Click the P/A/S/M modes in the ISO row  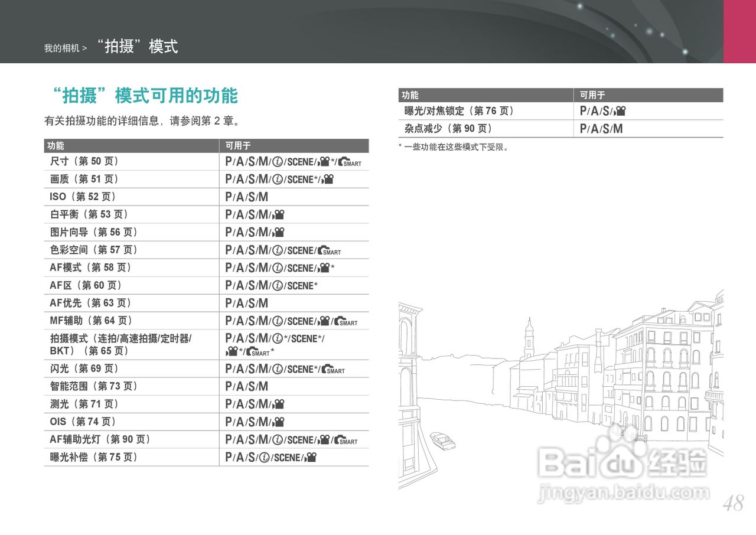tap(247, 197)
